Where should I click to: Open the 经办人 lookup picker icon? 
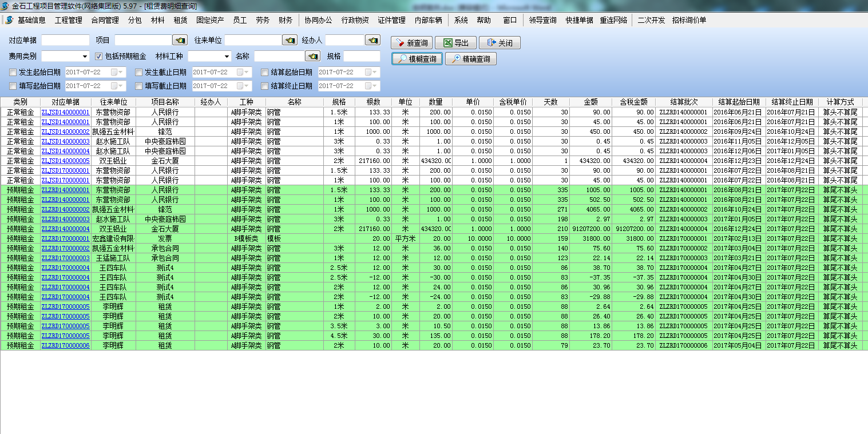(x=373, y=40)
